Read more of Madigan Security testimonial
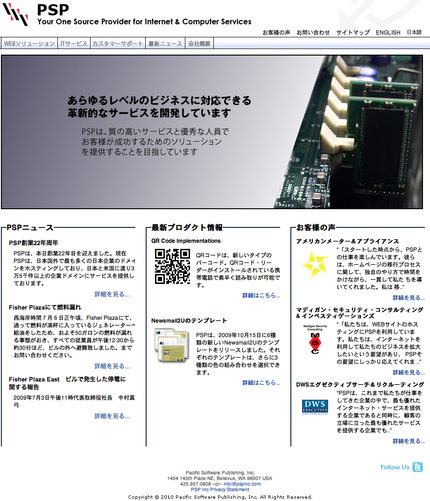The height and width of the screenshot is (501, 430). [409, 372]
